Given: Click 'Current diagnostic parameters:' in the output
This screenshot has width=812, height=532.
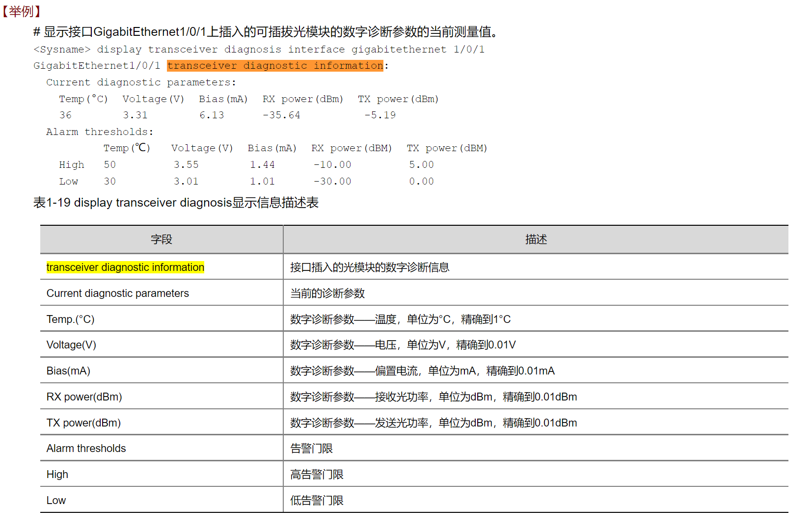Looking at the screenshot, I should point(141,82).
